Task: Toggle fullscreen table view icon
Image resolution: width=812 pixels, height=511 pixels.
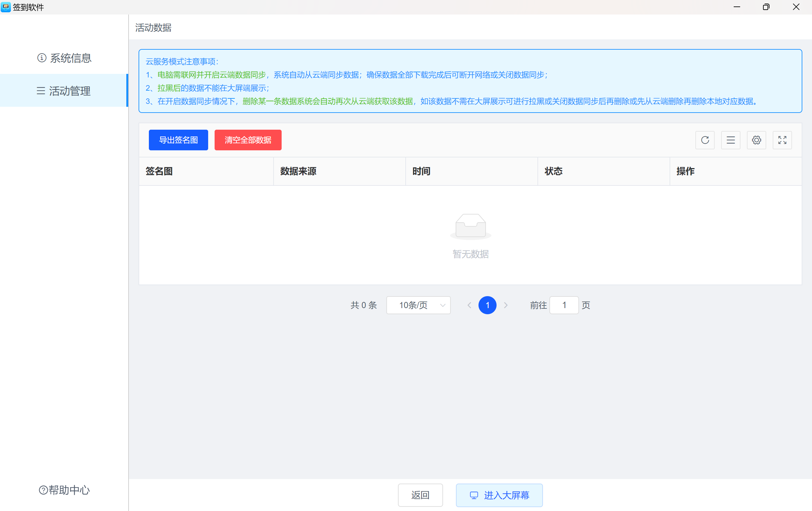Action: [x=782, y=140]
